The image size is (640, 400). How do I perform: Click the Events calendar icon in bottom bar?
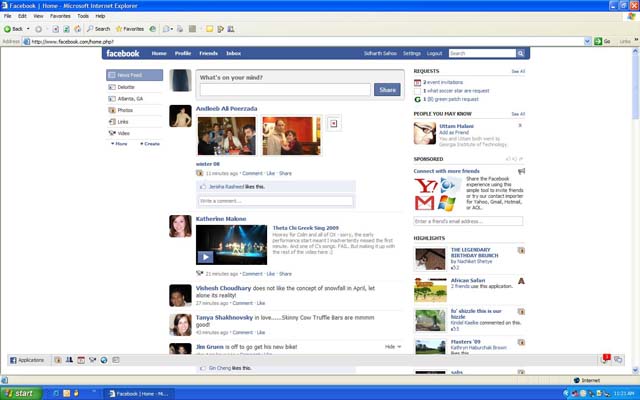[81, 360]
